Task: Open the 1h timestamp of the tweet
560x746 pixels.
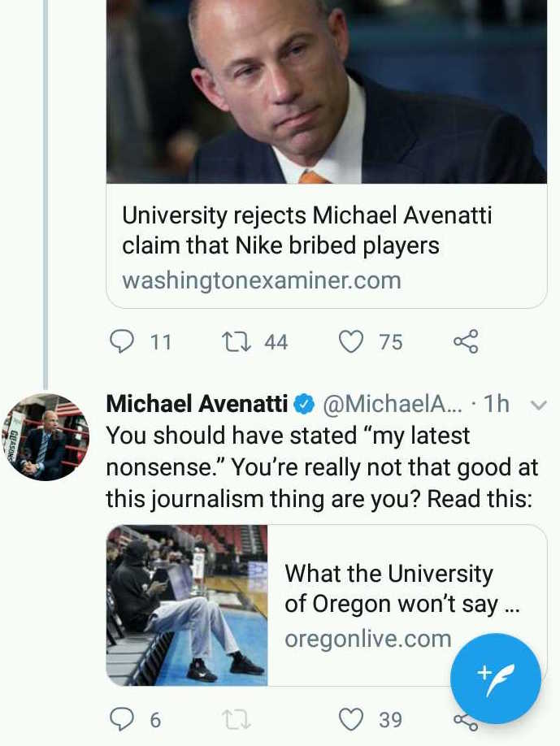Action: [496, 403]
